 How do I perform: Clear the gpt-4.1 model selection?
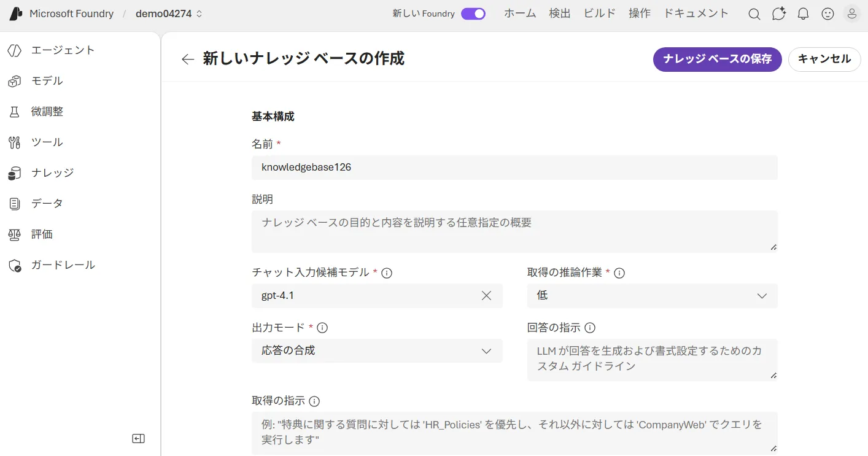[x=486, y=296]
